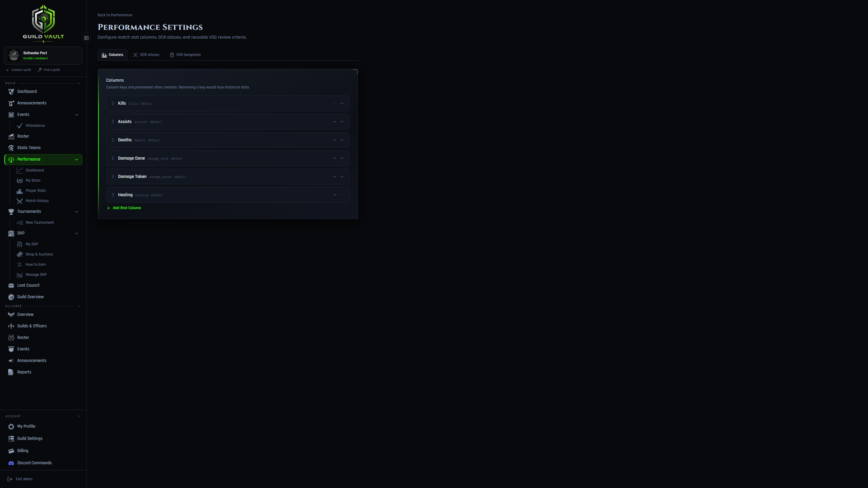The width and height of the screenshot is (868, 488).
Task: Switch to the Columns tab
Action: [x=113, y=55]
